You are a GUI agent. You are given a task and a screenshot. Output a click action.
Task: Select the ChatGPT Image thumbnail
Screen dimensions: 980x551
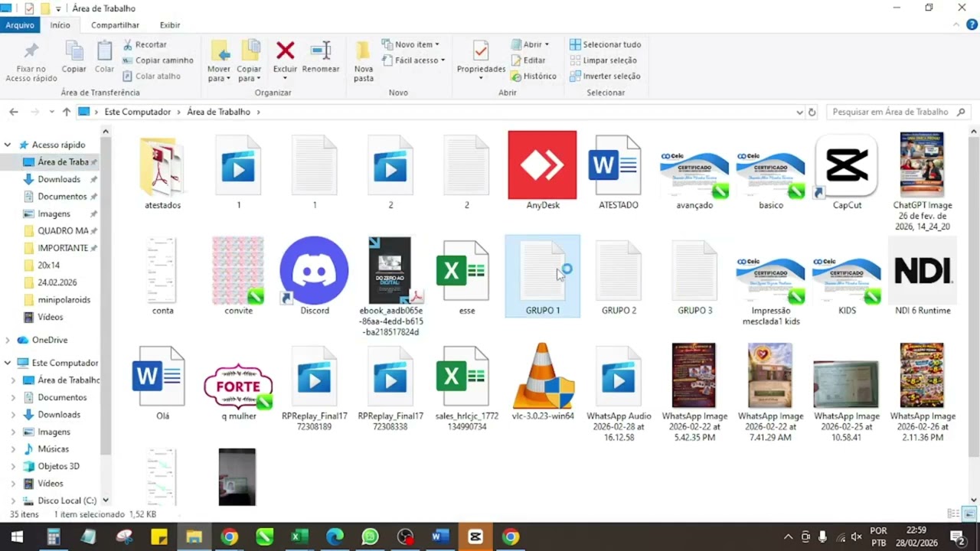(922, 165)
